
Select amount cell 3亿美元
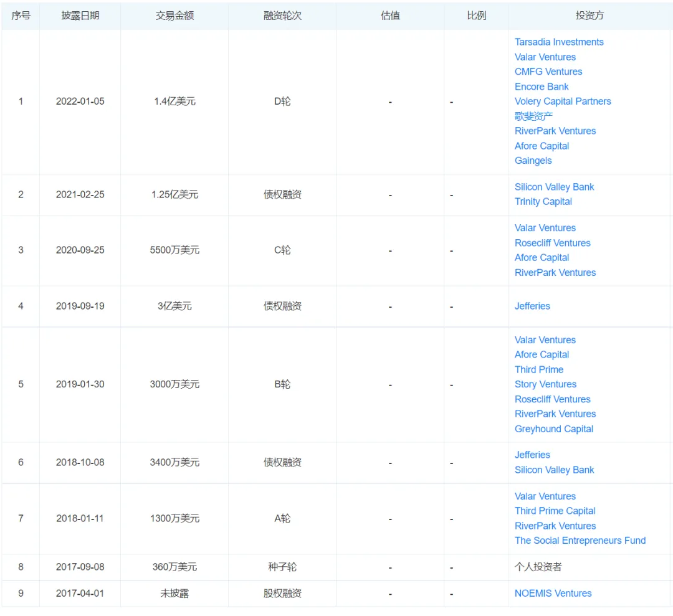point(174,306)
